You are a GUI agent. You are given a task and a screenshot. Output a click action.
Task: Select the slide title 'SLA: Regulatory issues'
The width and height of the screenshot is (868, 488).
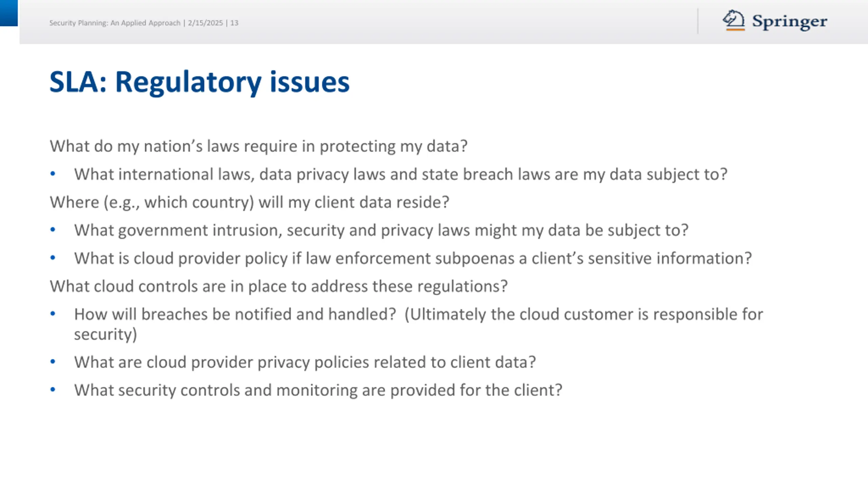[199, 82]
